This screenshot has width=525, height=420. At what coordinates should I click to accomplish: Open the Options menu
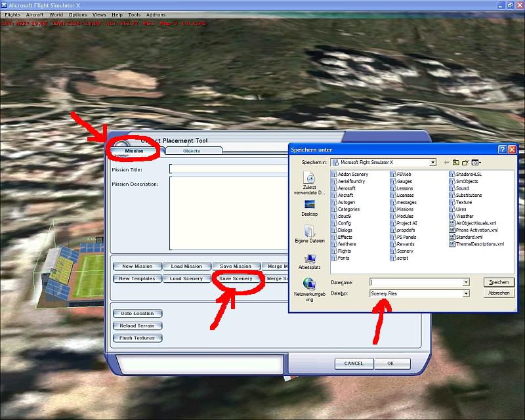(x=77, y=14)
